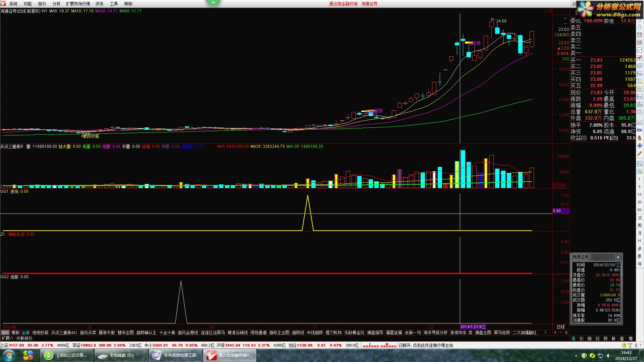Open the 关联报价 tab

[x=24, y=338]
